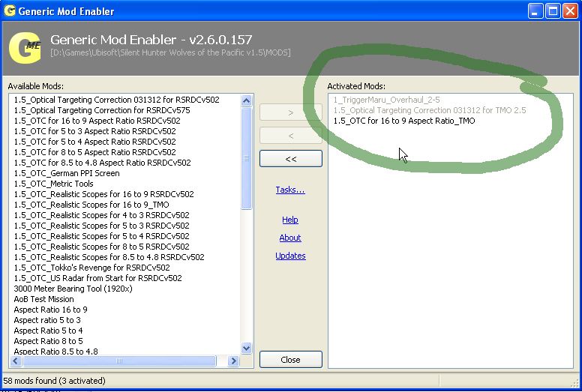Viewport: 582px width, 392px height.
Task: Click the scroll up arrow of Available Mods
Action: pyautogui.click(x=246, y=101)
